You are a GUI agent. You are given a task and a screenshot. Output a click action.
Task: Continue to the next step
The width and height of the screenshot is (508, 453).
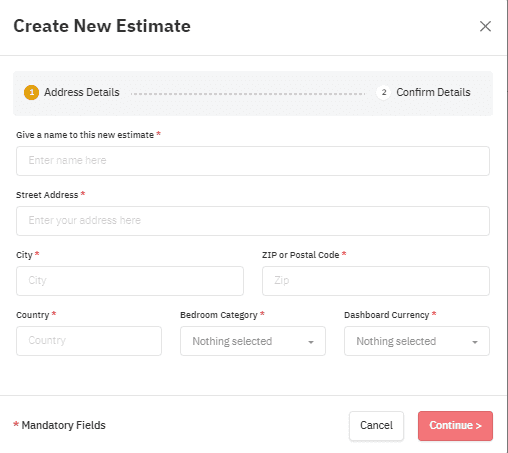pyautogui.click(x=455, y=426)
